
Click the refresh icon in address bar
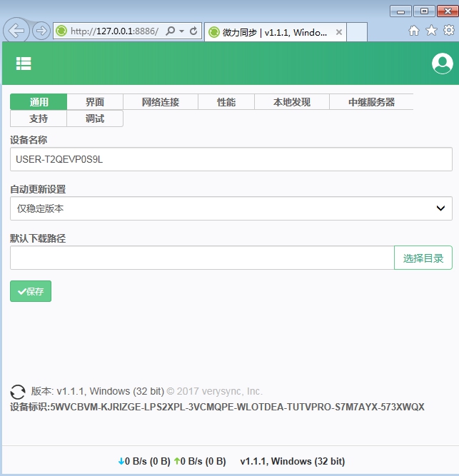(193, 31)
